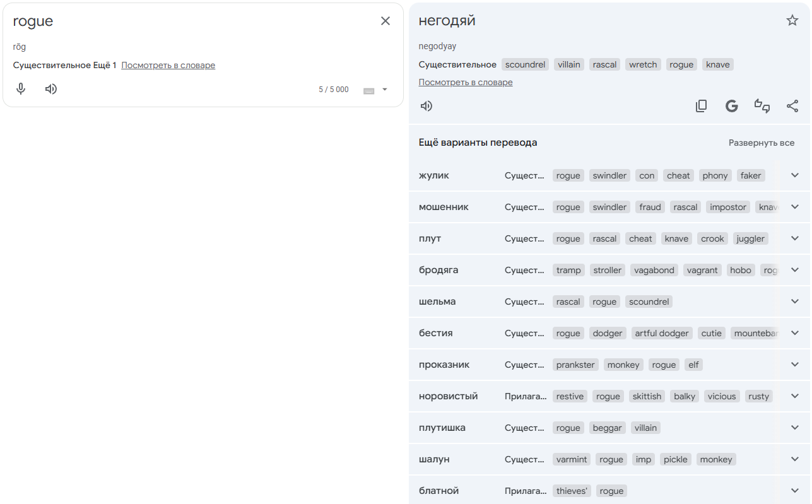Click the thieves' chip in the блатной row
Screen dimensions: 812x504
(x=572, y=491)
